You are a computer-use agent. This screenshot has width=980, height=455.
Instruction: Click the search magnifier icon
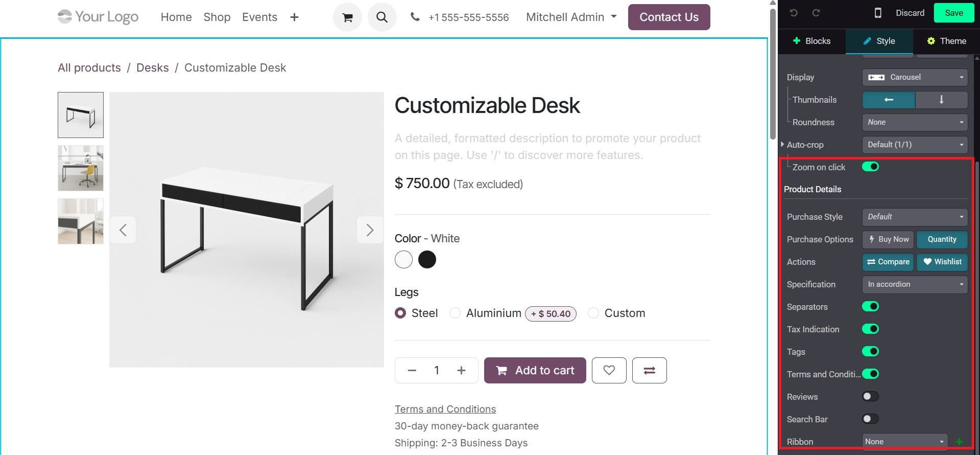tap(382, 17)
